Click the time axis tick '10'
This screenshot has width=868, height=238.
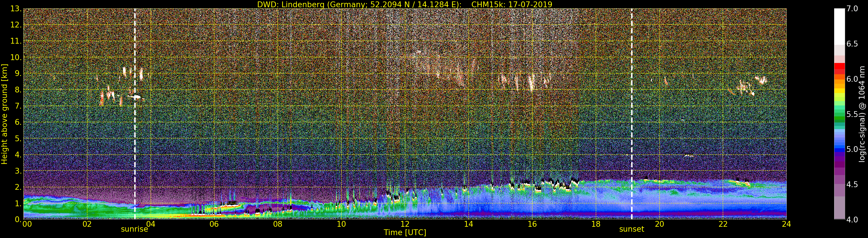(x=341, y=224)
